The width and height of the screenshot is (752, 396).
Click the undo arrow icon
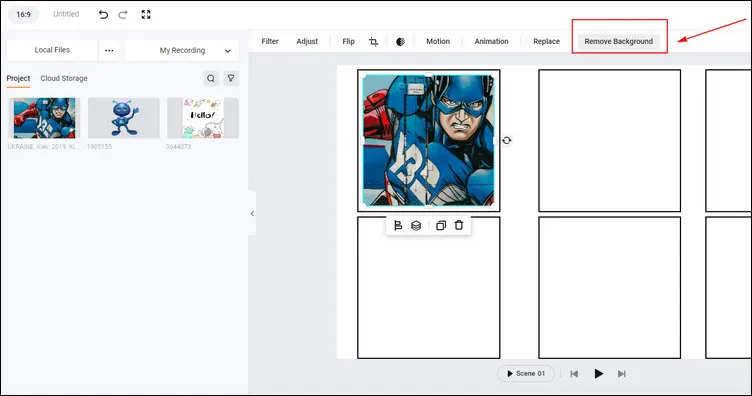tap(103, 14)
